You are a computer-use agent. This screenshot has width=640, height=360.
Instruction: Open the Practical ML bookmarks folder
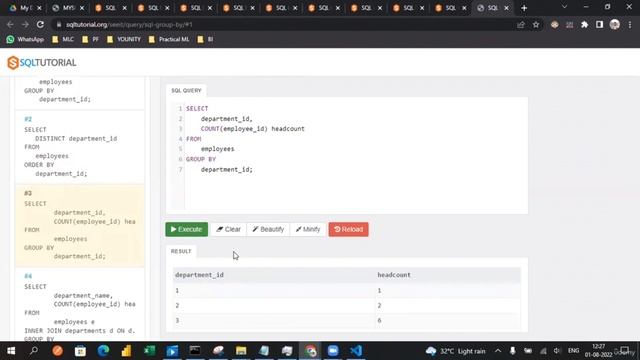[169, 39]
